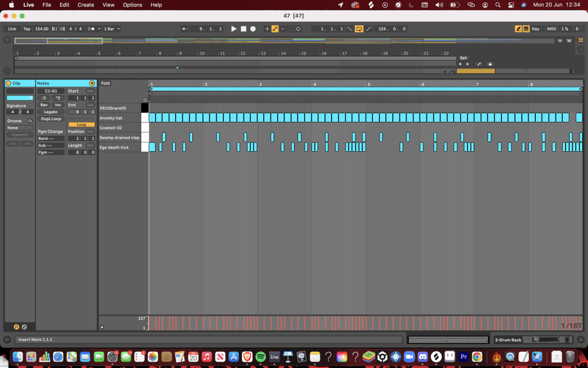Open the Groove None chooser

20,128
